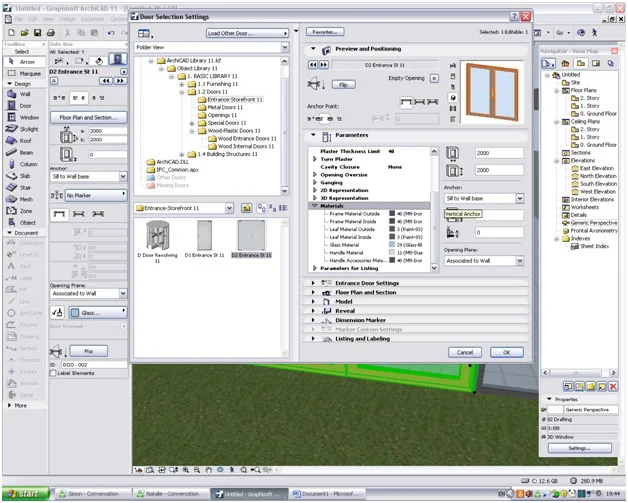Click OK to confirm door settings
The image size is (628, 503).
[507, 352]
